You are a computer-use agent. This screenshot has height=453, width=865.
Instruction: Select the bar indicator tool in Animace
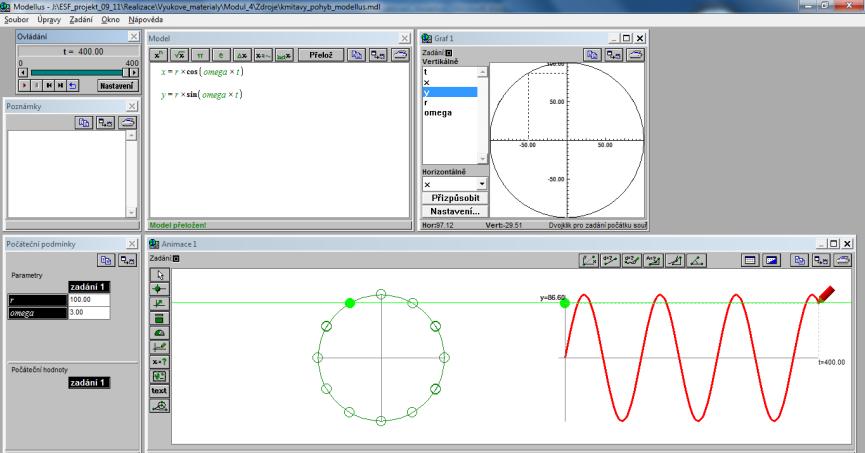[159, 318]
